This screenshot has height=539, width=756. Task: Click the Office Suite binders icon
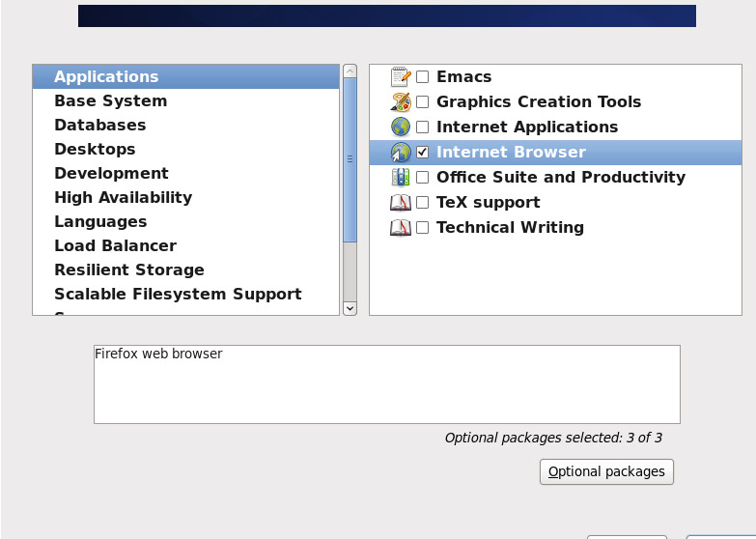[x=401, y=177]
